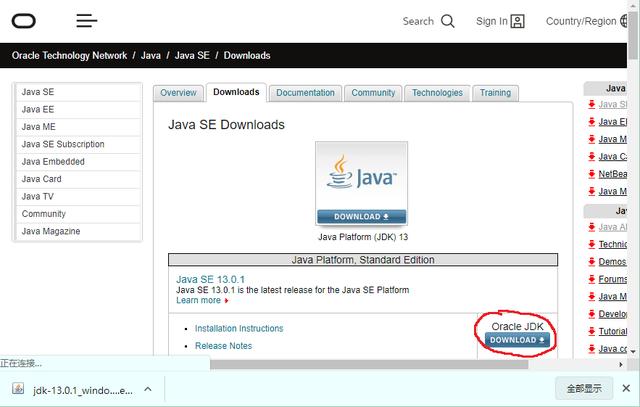
Task: Click the Oracle logo icon
Action: [x=24, y=21]
